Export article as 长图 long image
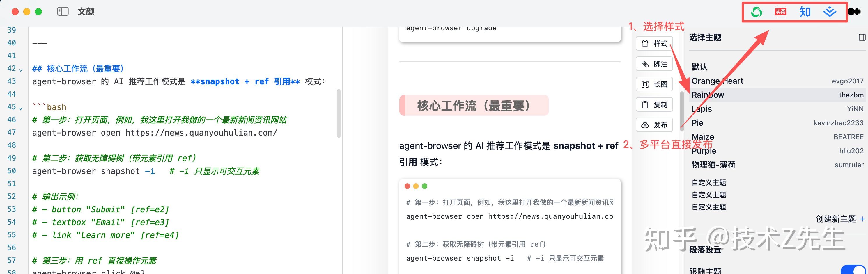868x274 pixels. (654, 84)
